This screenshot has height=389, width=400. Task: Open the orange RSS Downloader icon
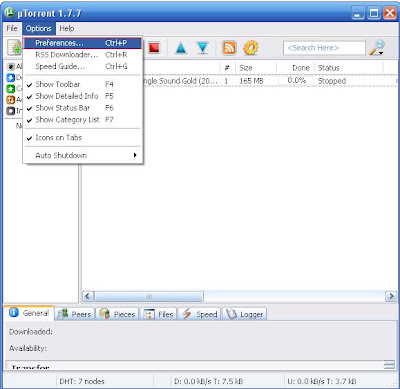coord(229,48)
